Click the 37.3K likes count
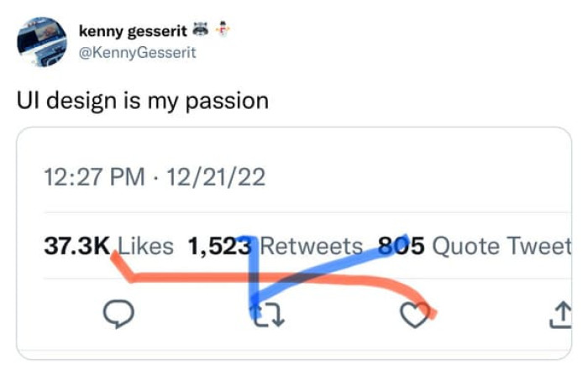Screen dimensions: 588x376 76,247
